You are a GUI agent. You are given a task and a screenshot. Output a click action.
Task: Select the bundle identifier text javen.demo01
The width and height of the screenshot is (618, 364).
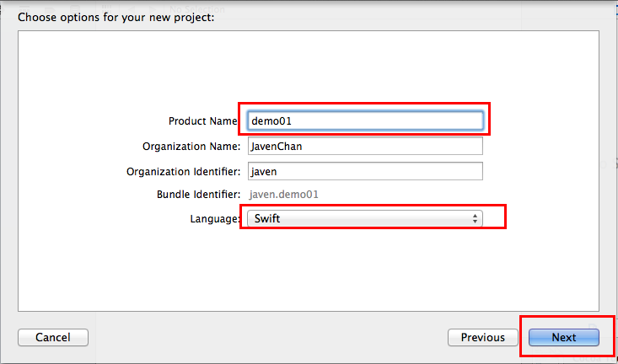click(x=284, y=195)
